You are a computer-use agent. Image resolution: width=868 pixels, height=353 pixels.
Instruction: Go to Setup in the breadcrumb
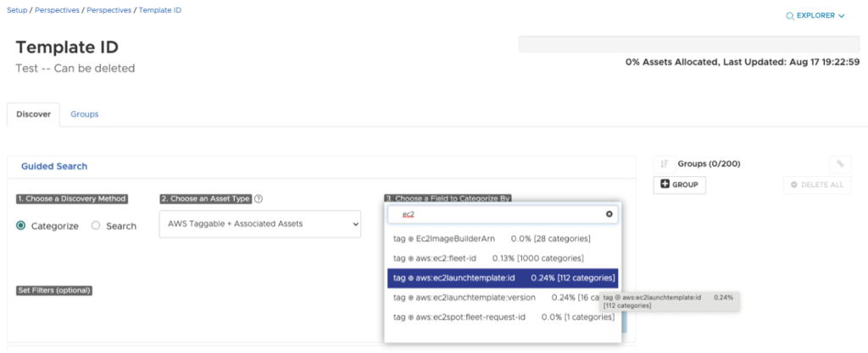[17, 10]
